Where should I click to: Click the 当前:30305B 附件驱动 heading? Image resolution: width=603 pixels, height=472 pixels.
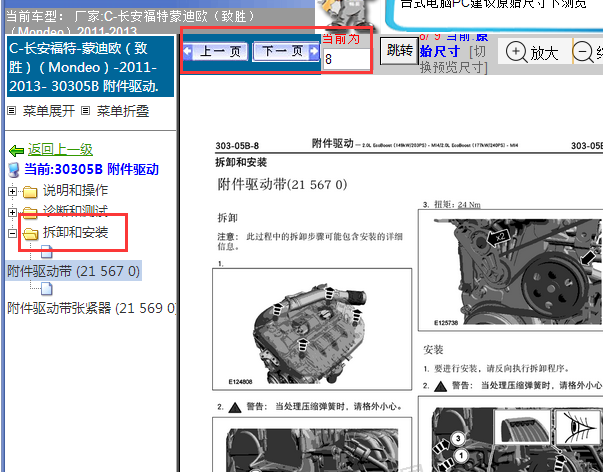pos(92,169)
